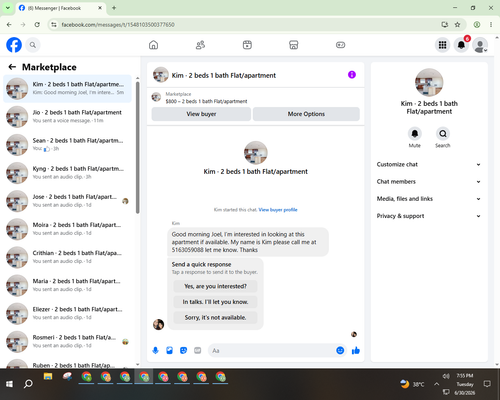
Task: Open File Explorer from taskbar
Action: [48, 377]
